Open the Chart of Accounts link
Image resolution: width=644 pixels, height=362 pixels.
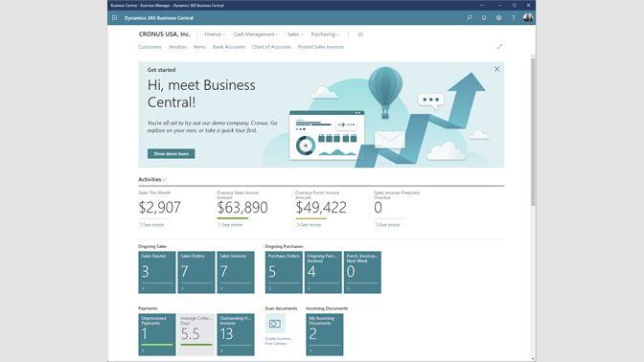pyautogui.click(x=271, y=47)
